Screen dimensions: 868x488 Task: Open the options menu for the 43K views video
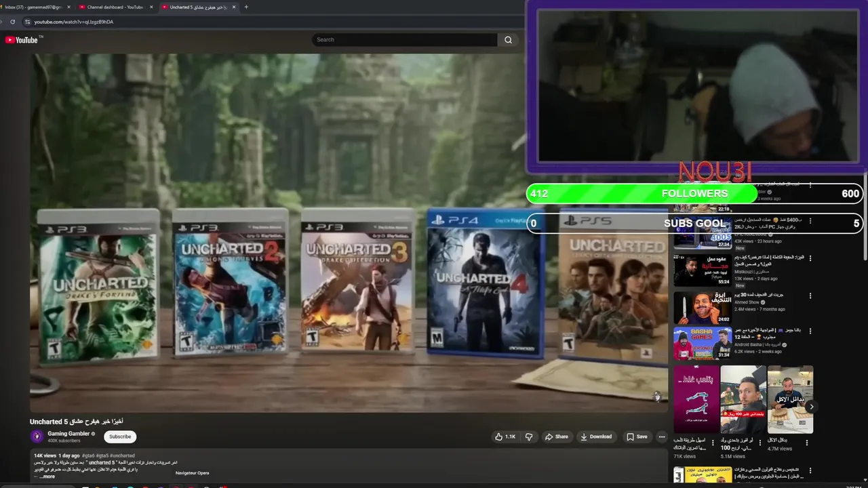(x=810, y=221)
